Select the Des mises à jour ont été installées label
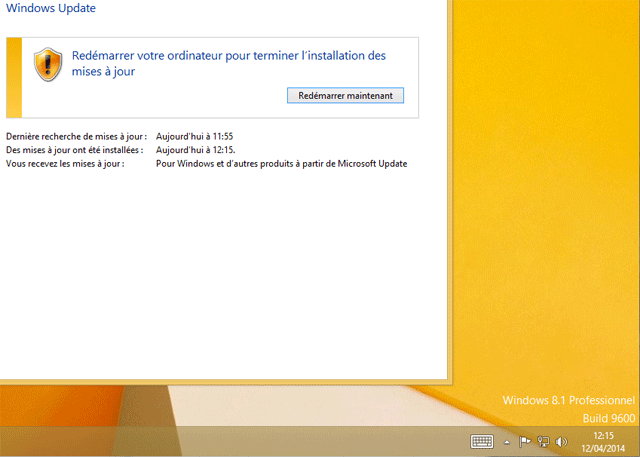This screenshot has height=457, width=640. (x=74, y=149)
